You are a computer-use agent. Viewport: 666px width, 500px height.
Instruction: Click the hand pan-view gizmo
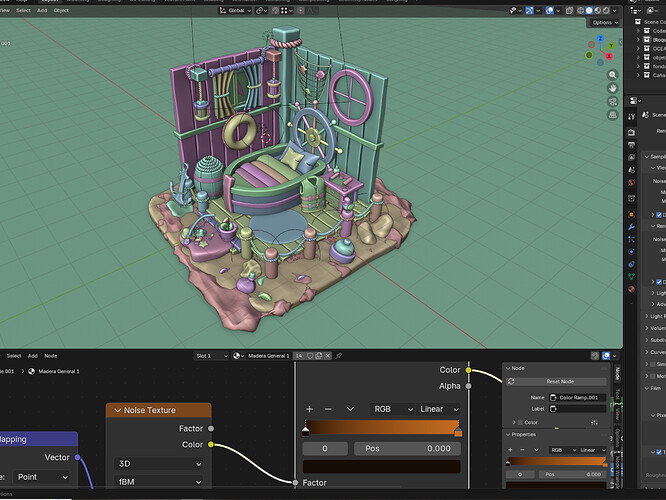tap(612, 88)
